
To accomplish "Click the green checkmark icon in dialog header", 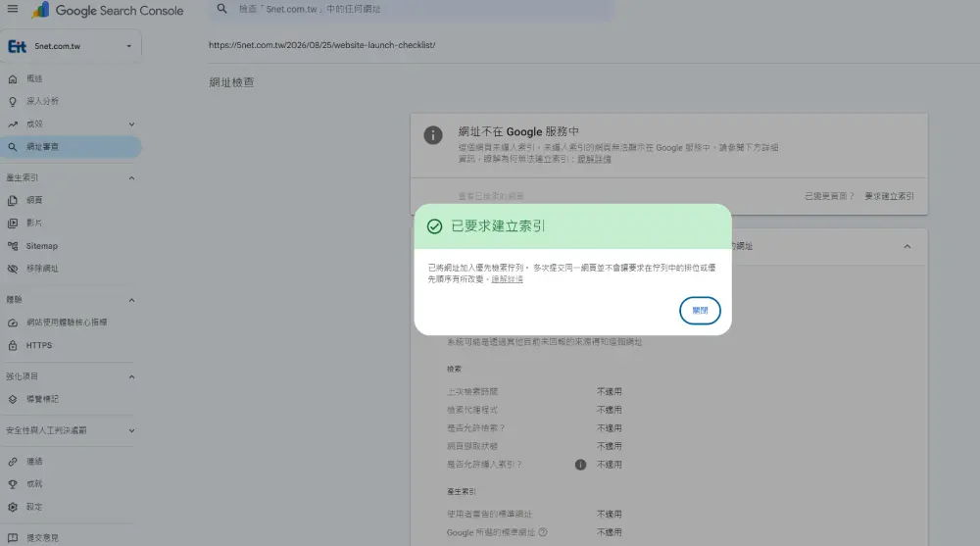I will pyautogui.click(x=434, y=226).
